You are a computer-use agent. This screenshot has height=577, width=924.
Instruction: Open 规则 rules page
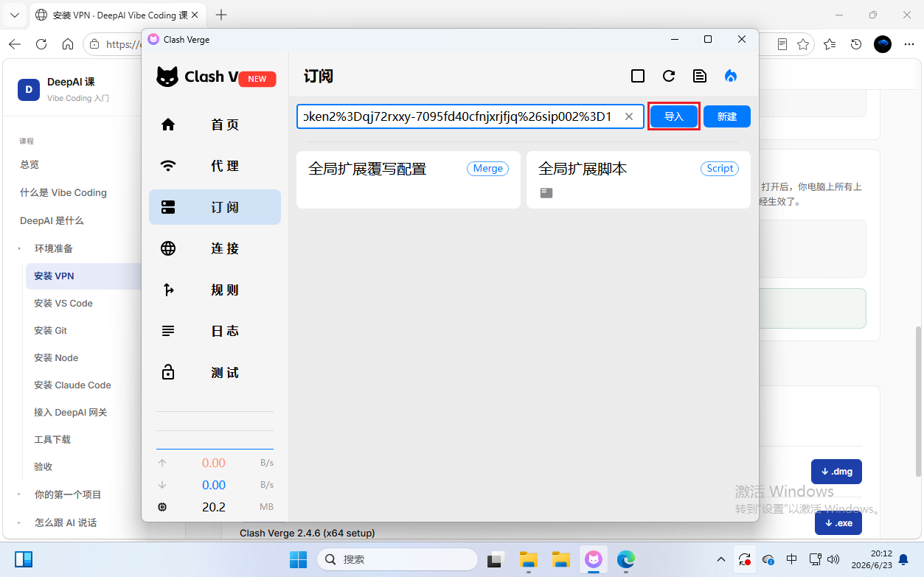tap(215, 290)
